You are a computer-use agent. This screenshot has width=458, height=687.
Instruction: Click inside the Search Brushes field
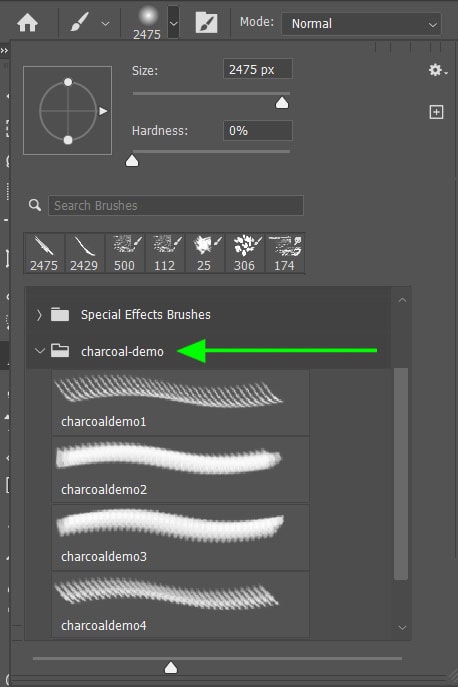pyautogui.click(x=176, y=205)
